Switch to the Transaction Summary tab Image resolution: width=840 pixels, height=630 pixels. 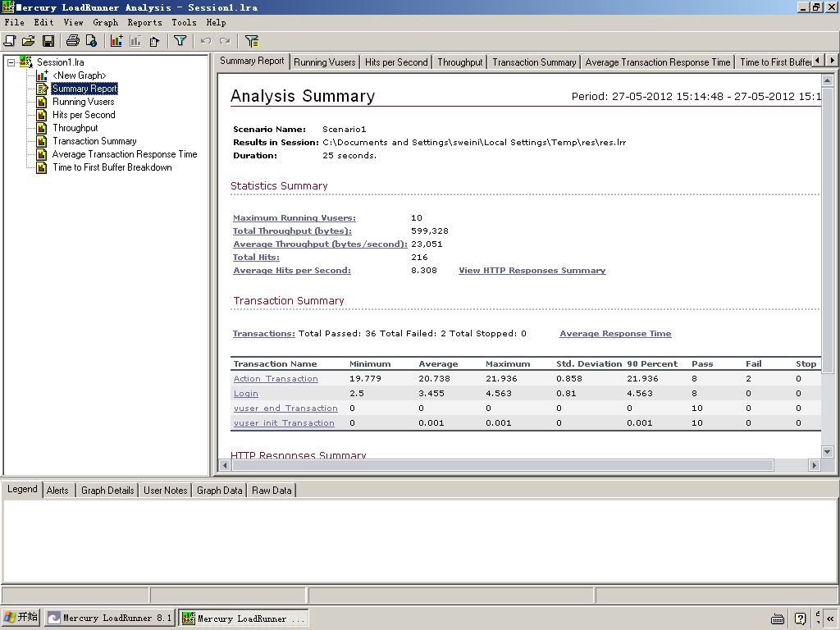[535, 62]
